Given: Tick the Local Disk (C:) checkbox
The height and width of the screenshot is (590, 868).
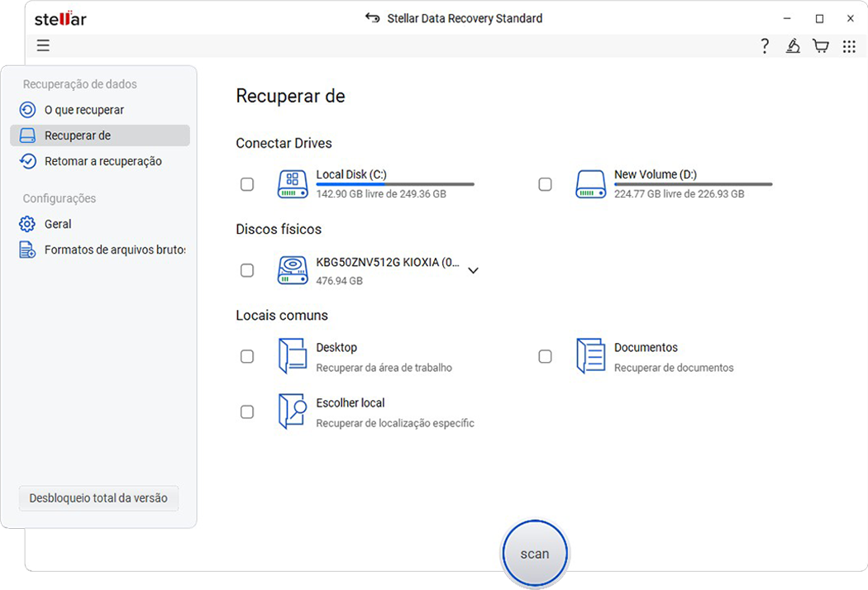Looking at the screenshot, I should click(247, 184).
